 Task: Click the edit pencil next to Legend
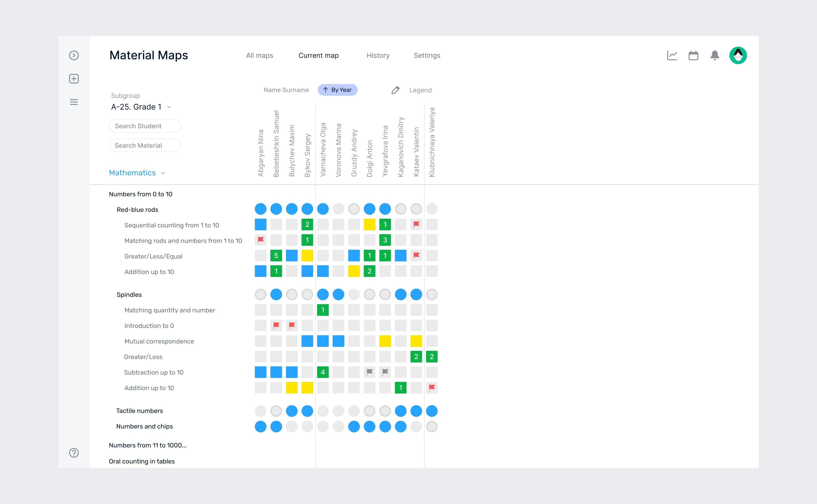tap(395, 90)
